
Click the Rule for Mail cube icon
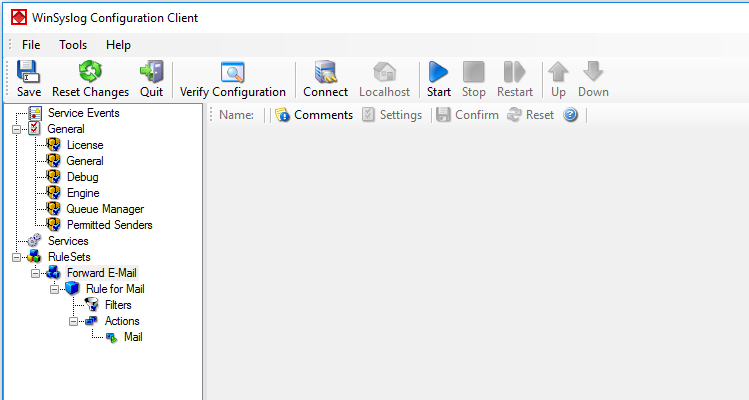[x=72, y=289]
